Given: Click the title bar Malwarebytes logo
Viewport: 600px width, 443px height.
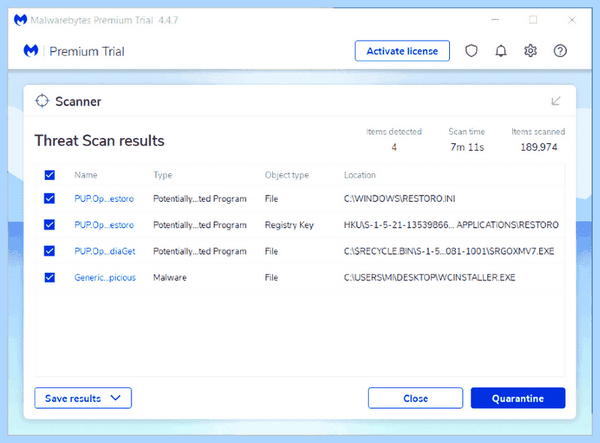Looking at the screenshot, I should 20,20.
